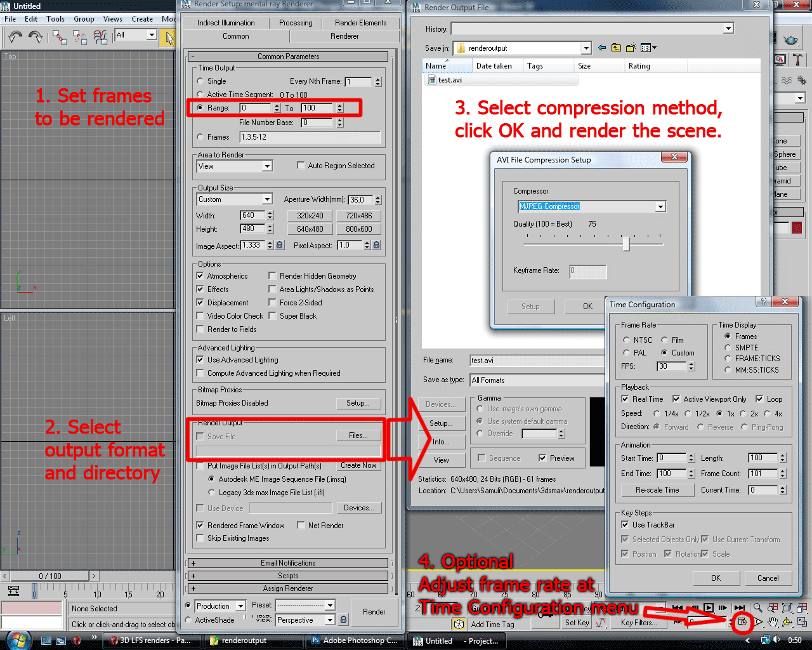Screen dimensions: 812x650
Task: Jump to the start frame of animation
Action: pos(678,608)
